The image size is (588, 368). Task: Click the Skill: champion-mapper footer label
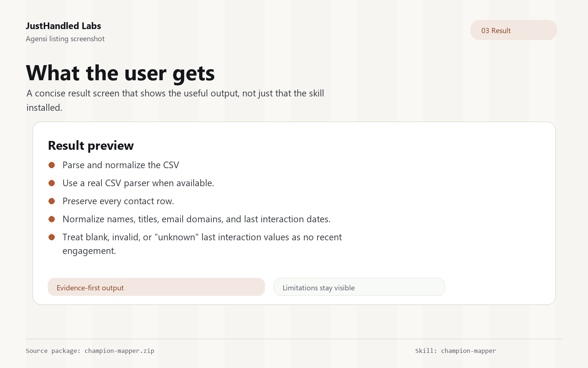[x=456, y=351]
